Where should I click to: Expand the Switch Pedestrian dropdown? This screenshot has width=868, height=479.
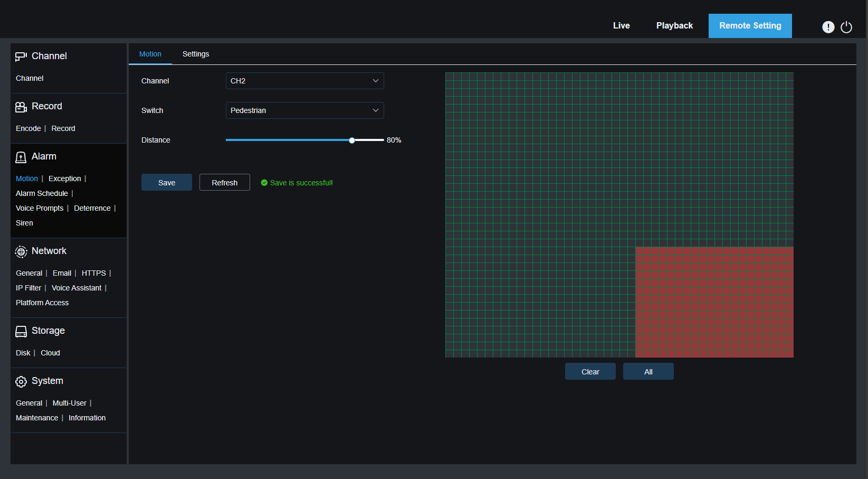(x=304, y=110)
